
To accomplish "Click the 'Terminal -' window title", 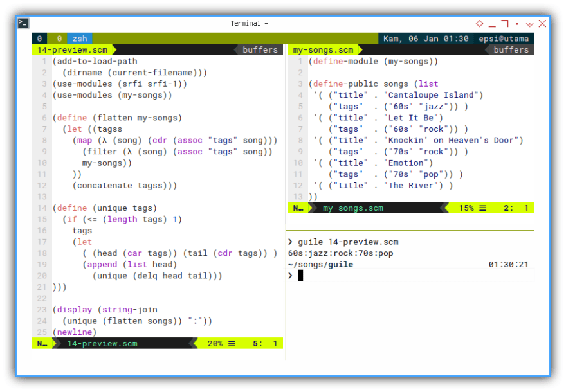I will [x=249, y=23].
